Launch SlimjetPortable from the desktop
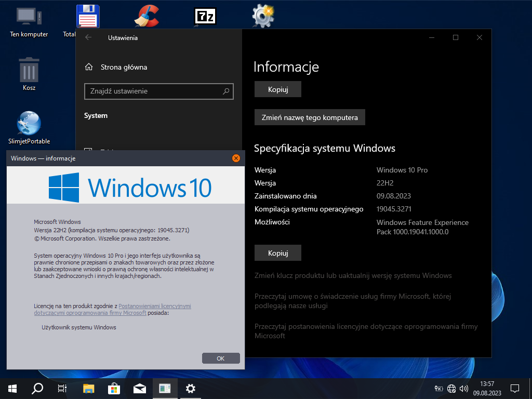Screen dimensions: 532x399 tap(29, 124)
